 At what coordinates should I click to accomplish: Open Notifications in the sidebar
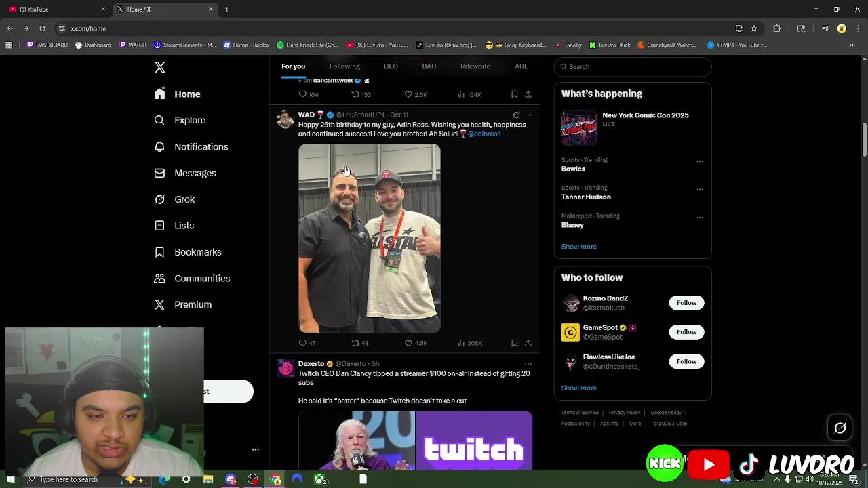(x=191, y=146)
